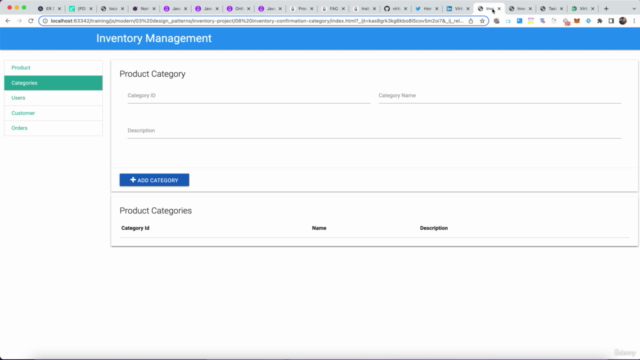
Task: Click the Name column header
Action: (319, 228)
